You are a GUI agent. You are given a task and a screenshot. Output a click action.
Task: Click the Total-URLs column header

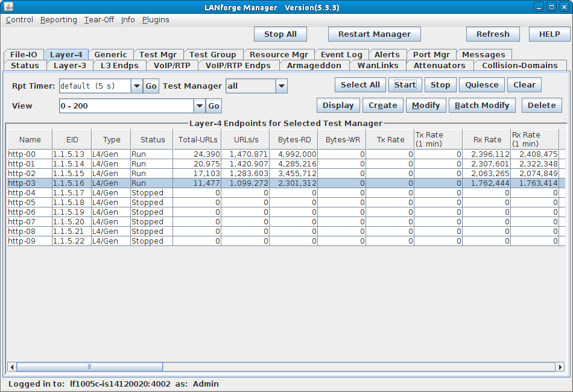click(197, 140)
